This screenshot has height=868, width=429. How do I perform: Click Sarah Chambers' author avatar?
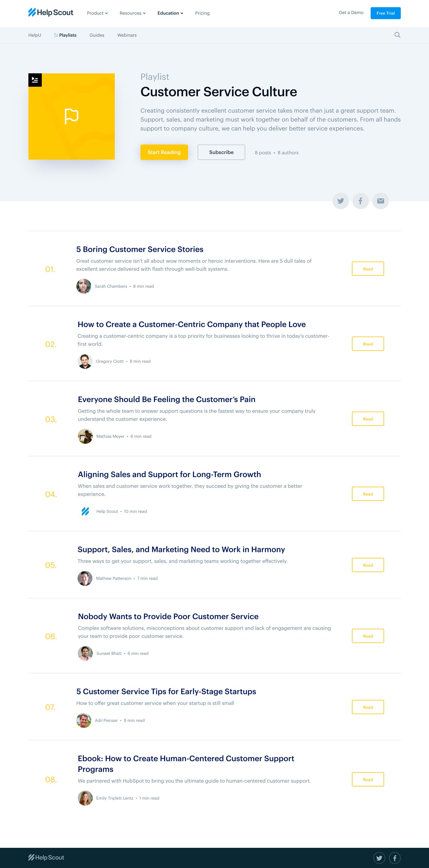84,286
